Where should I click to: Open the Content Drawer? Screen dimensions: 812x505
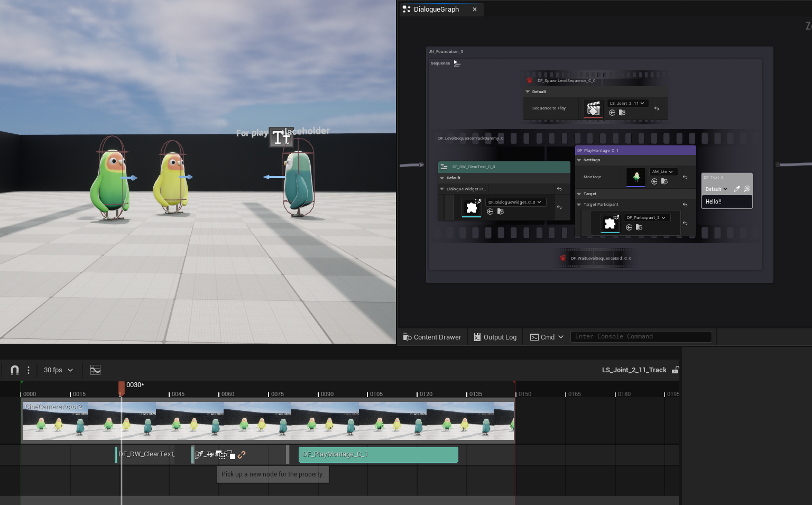point(432,337)
